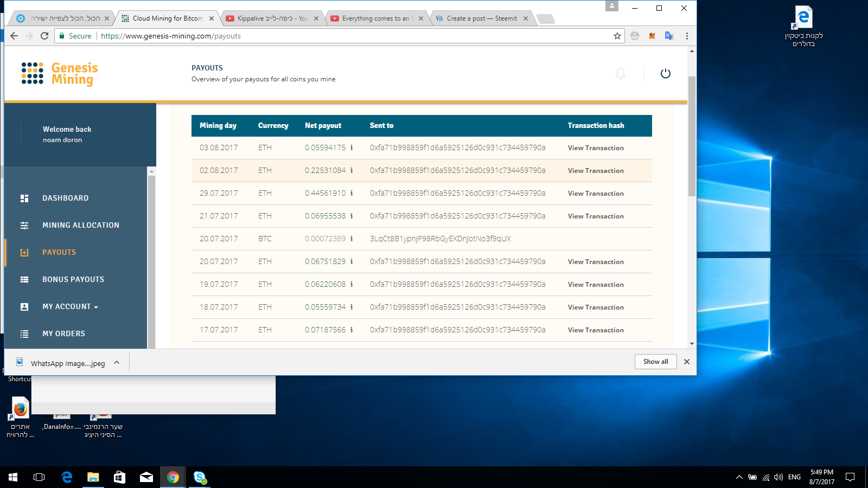Close the downloads bar
Screen dimensions: 868x488
(687, 362)
